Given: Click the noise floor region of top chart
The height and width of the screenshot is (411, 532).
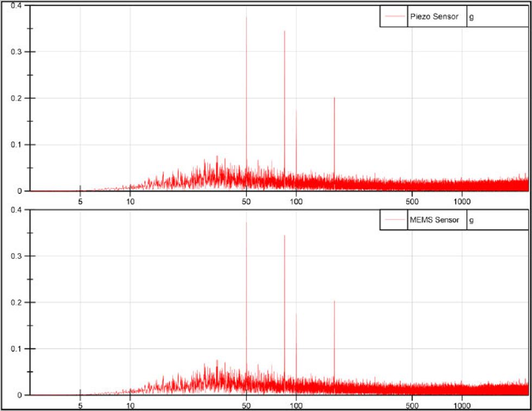Looking at the screenshot, I should [x=434, y=185].
